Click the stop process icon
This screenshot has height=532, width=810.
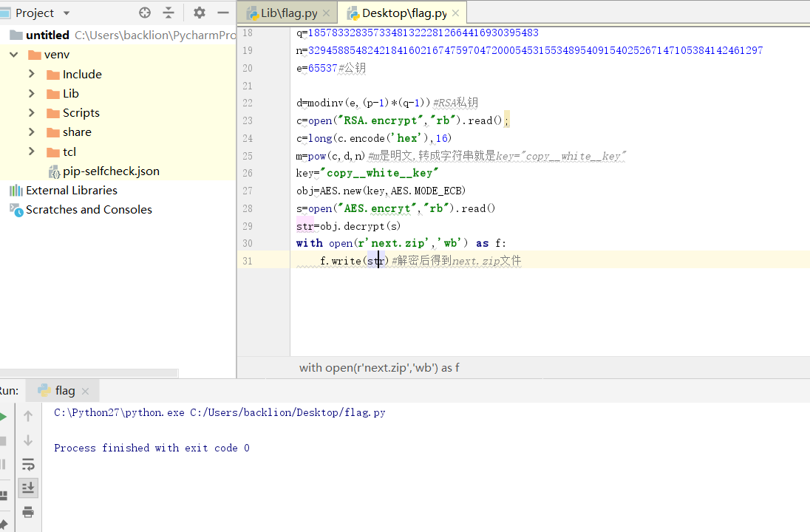point(3,440)
